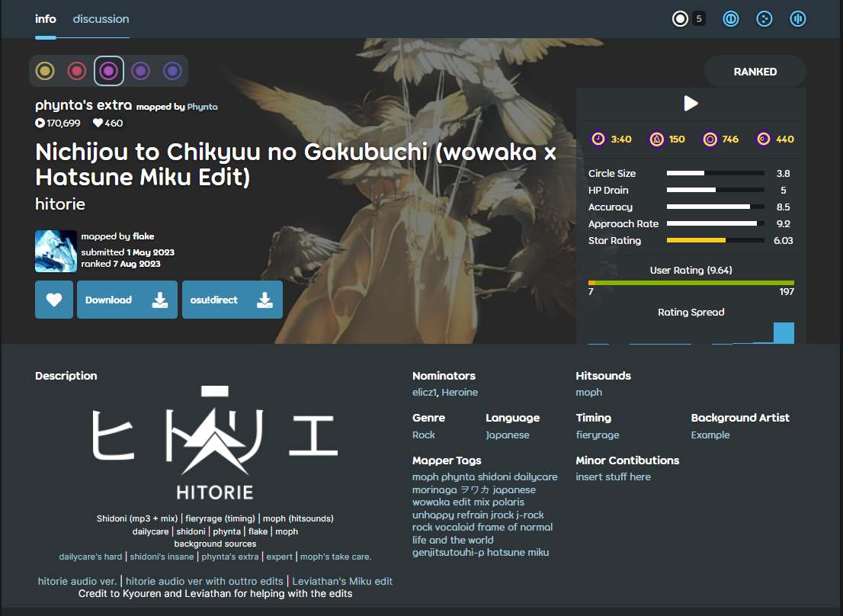Viewport: 843px width, 616px height.
Task: Favourite the beatmap with heart button
Action: [54, 300]
